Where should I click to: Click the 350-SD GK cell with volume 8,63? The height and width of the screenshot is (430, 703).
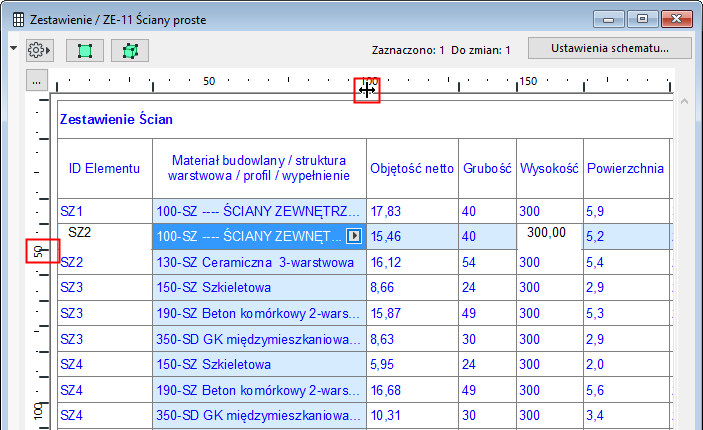pos(259,339)
